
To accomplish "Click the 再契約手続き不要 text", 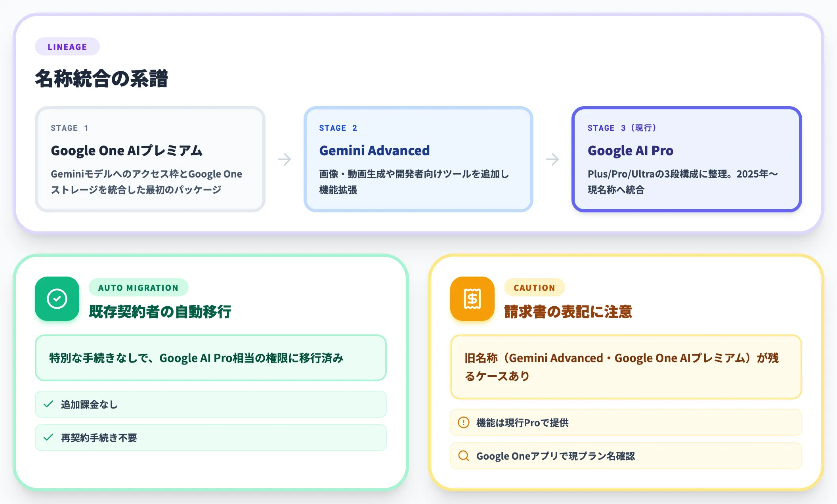I will coord(99,438).
